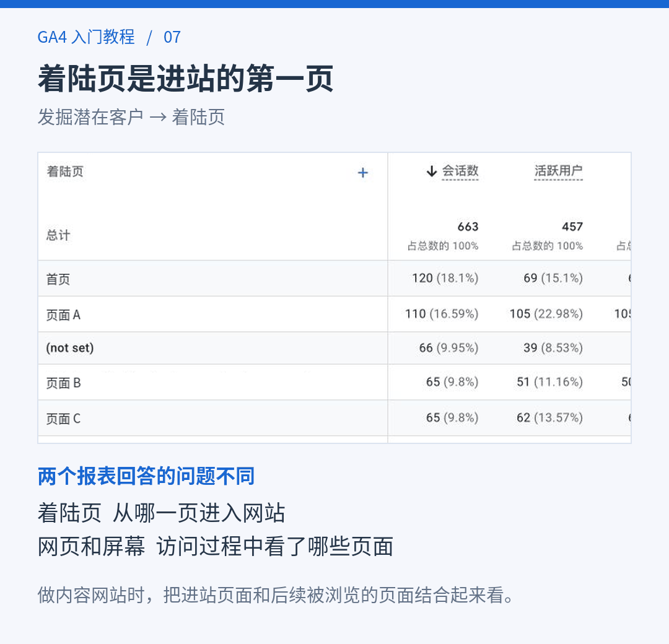Sort by the 会话数 column header
The image size is (669, 644).
[460, 171]
